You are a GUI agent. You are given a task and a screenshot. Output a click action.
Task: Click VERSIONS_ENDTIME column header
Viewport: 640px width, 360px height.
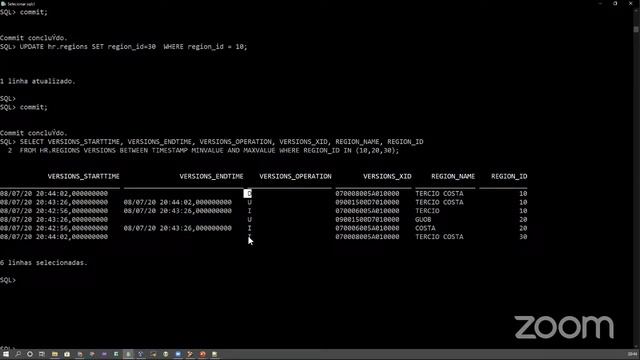coord(211,176)
